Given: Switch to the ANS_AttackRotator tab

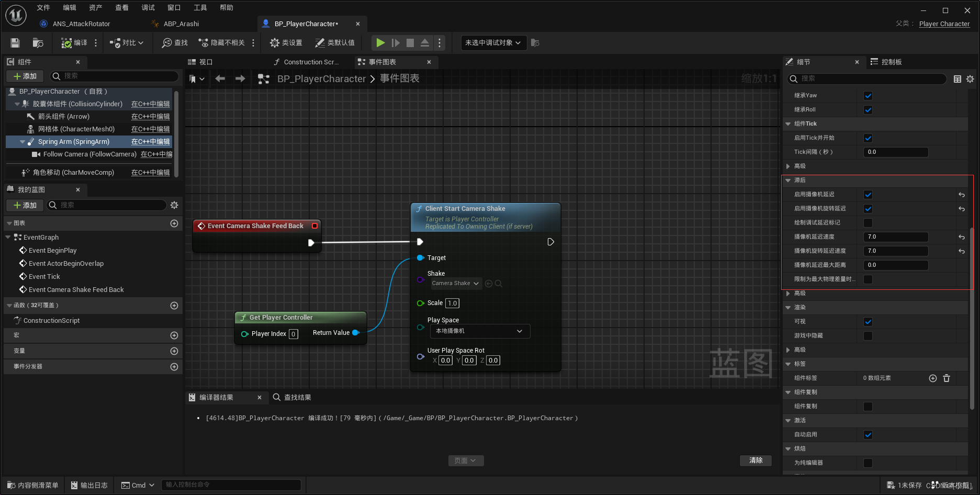Looking at the screenshot, I should pos(81,24).
